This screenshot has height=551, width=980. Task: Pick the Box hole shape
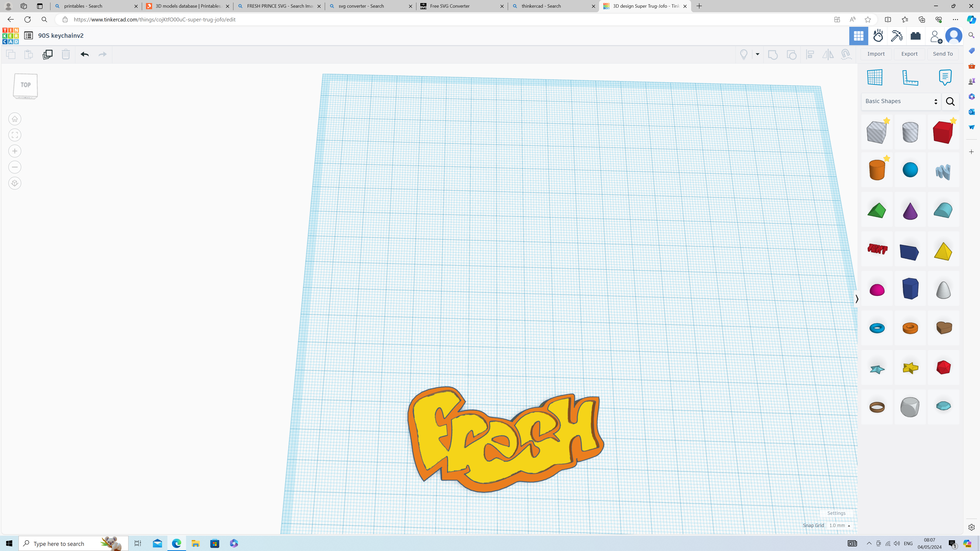(877, 132)
